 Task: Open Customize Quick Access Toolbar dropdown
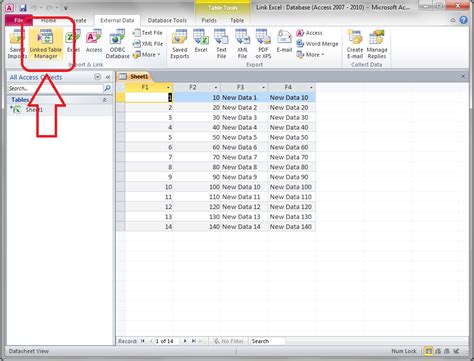tap(66, 7)
